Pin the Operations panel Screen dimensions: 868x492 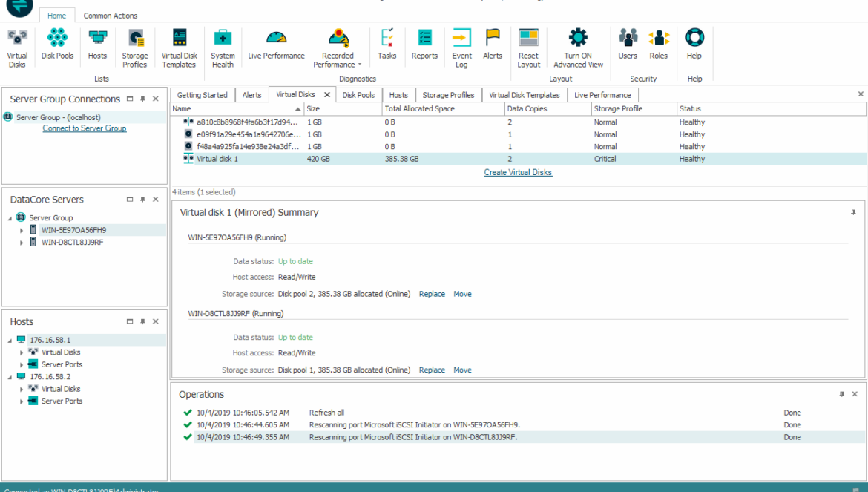point(841,394)
